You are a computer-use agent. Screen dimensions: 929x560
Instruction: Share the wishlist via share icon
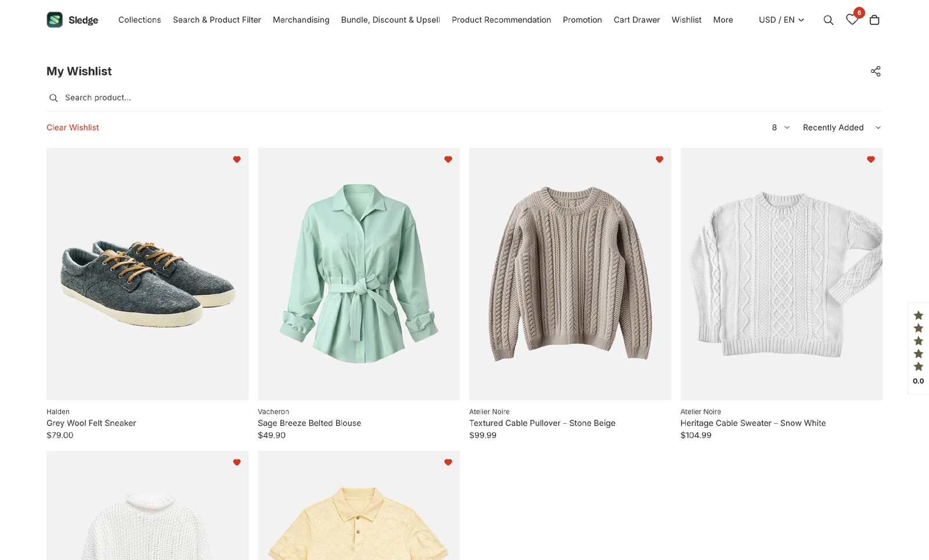pos(876,71)
